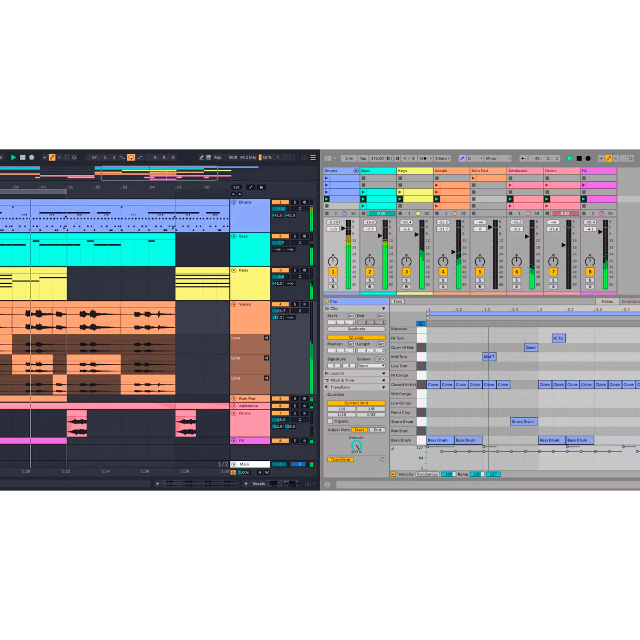Solo track 2 in the mixer
Viewport: 640px width, 640px height.
click(x=370, y=280)
